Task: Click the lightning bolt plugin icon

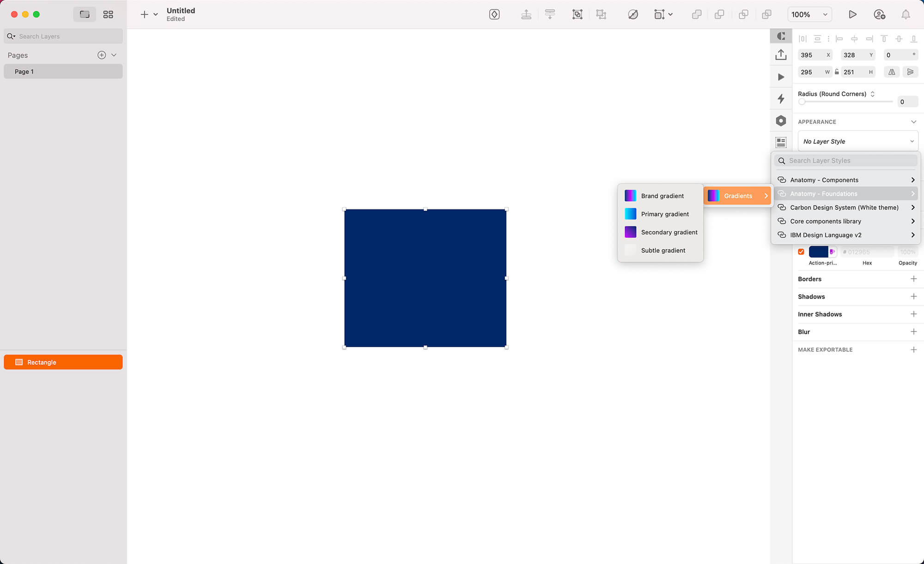Action: click(x=781, y=98)
